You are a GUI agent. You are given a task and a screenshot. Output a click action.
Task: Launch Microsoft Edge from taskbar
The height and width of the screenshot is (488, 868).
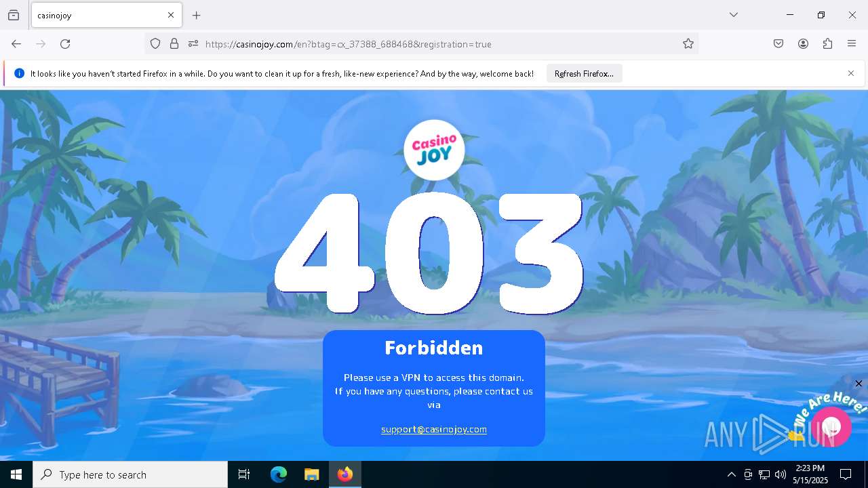pos(278,474)
